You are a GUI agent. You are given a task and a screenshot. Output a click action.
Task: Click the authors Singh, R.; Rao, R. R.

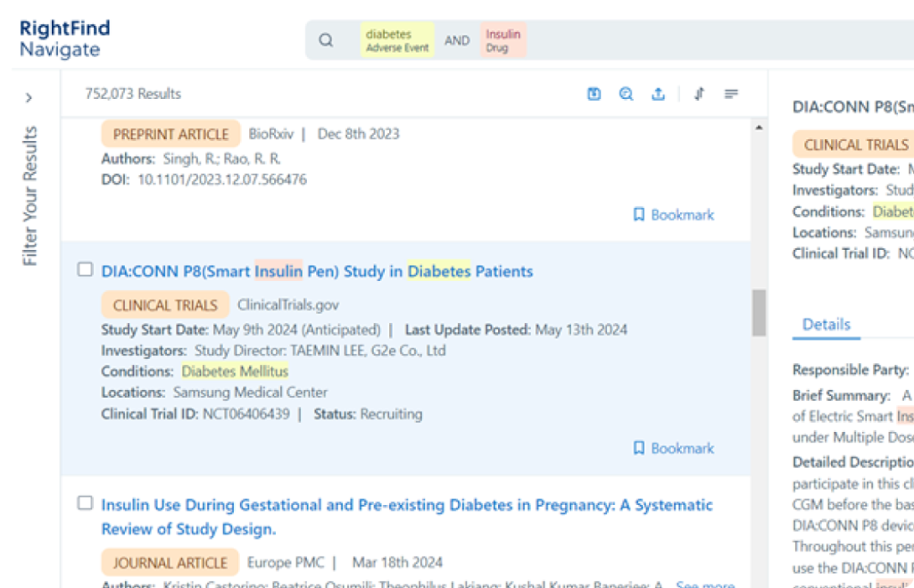(x=221, y=159)
